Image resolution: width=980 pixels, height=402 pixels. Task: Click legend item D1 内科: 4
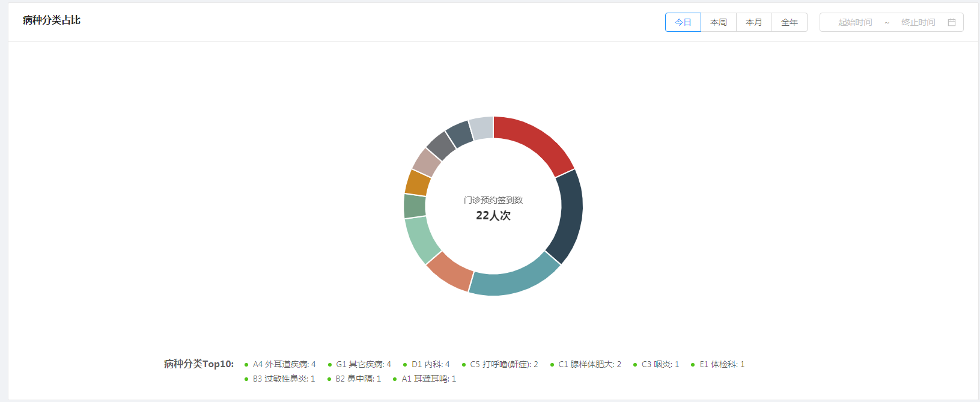(x=426, y=364)
